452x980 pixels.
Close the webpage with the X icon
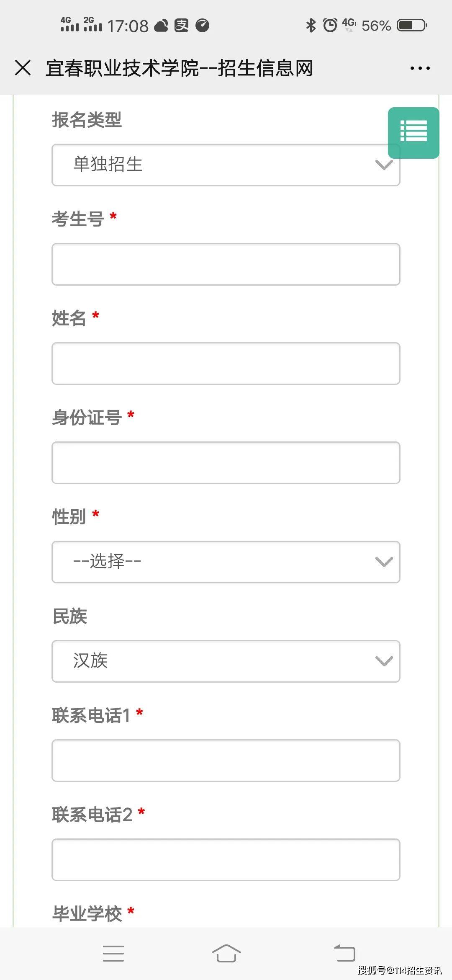23,68
